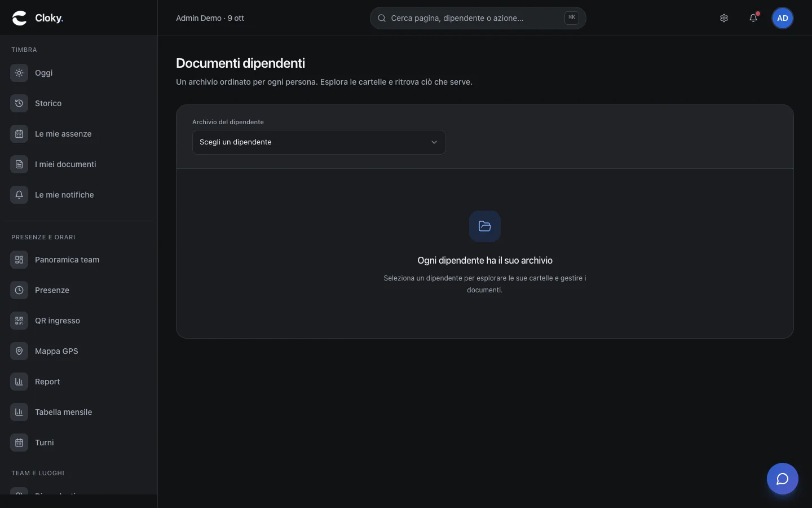
Task: Click the Documenti dipendenti heading
Action: click(240, 63)
